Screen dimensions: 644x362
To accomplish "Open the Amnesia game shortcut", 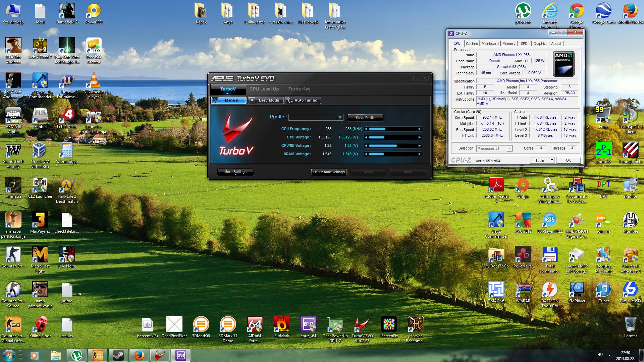I will tap(13, 188).
